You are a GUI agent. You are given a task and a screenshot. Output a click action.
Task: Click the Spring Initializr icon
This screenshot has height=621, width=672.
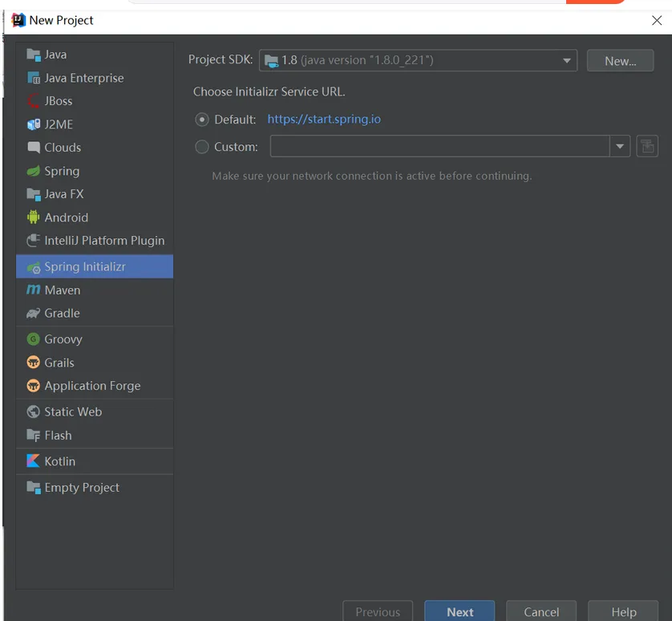34,266
